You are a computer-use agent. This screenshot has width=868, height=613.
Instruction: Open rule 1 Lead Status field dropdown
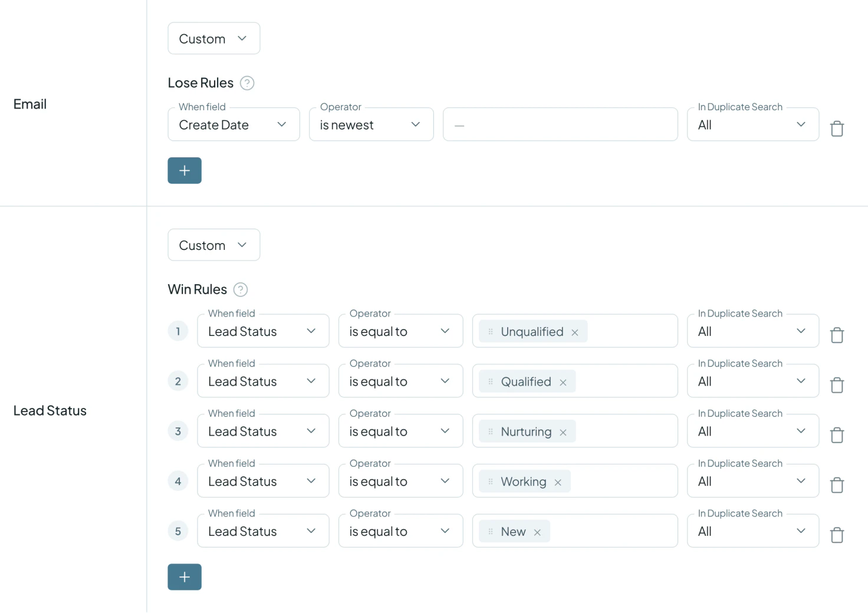tap(263, 331)
